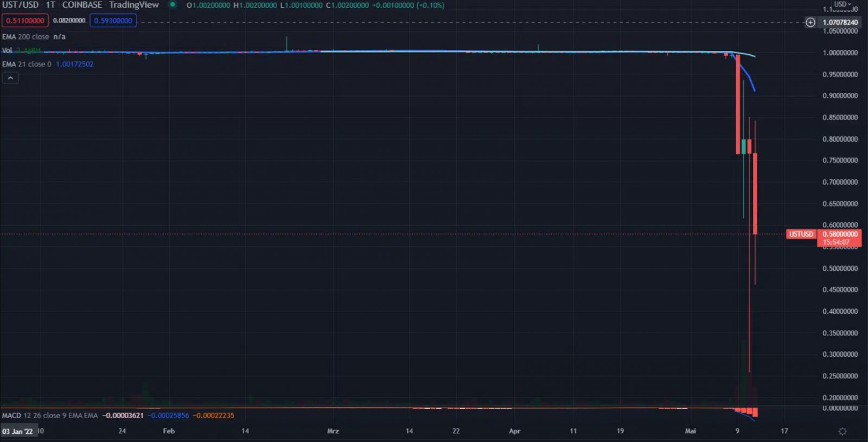The image size is (868, 442).
Task: Select the Vol indicator legend
Action: [x=7, y=50]
